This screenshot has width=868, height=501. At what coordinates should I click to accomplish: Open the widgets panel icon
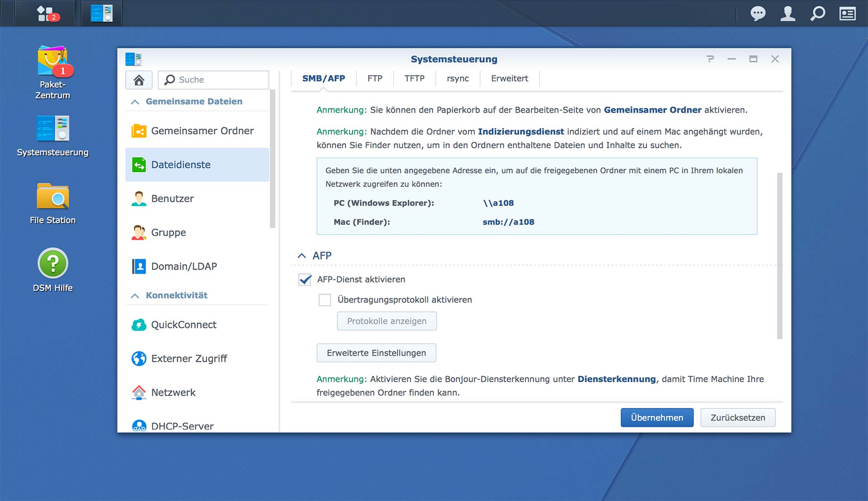coord(847,14)
